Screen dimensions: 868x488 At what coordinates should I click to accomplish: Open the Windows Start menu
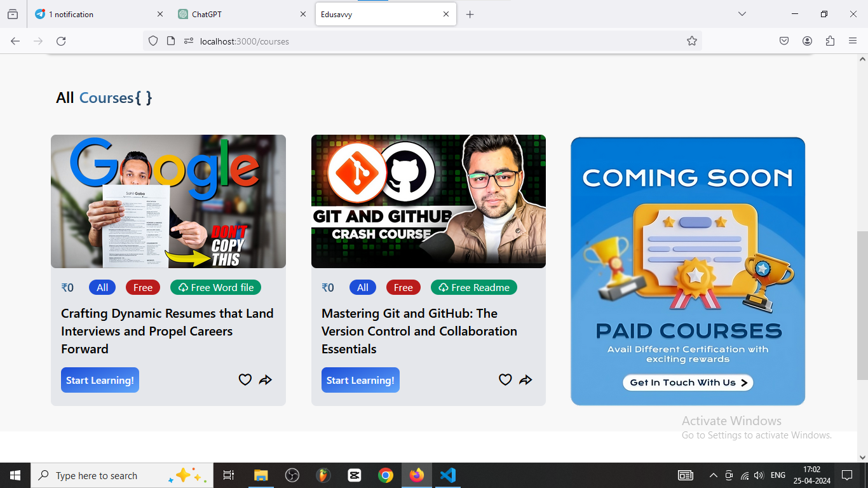tap(15, 475)
